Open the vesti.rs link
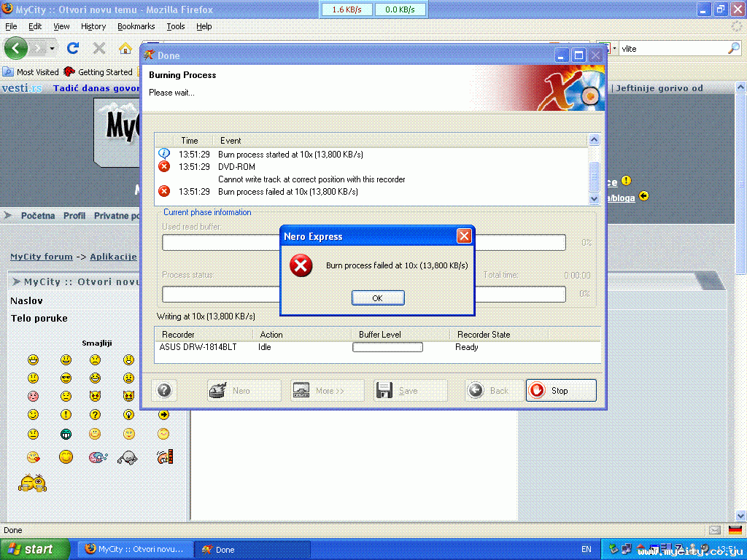 click(x=22, y=88)
